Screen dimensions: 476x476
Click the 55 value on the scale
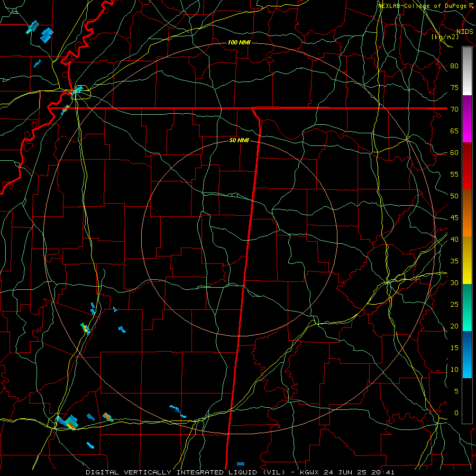tap(454, 174)
